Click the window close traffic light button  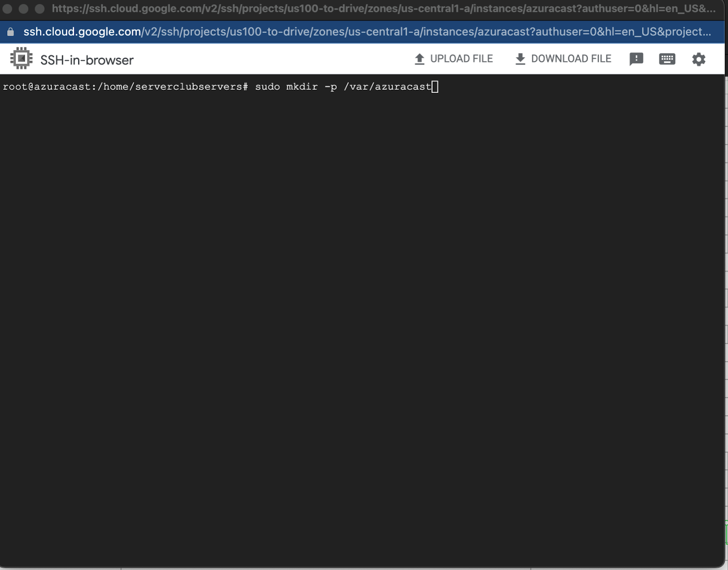(x=7, y=9)
